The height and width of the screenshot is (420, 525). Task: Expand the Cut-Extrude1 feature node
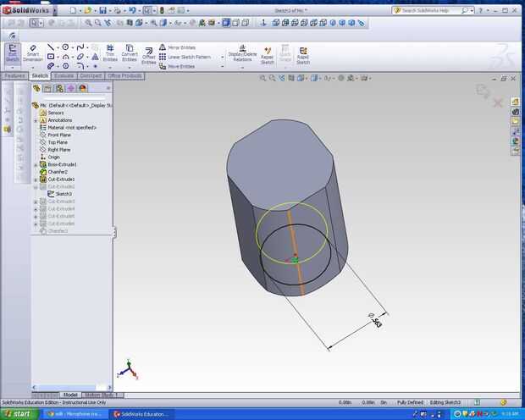pyautogui.click(x=36, y=180)
